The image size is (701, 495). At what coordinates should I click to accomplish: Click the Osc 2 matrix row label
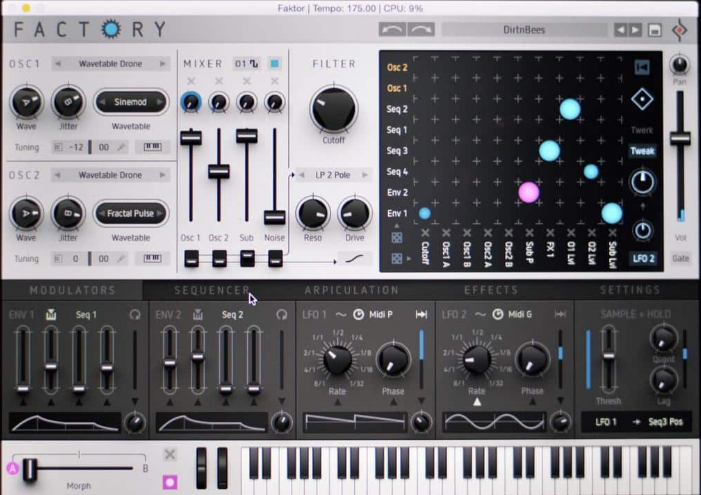coord(397,68)
